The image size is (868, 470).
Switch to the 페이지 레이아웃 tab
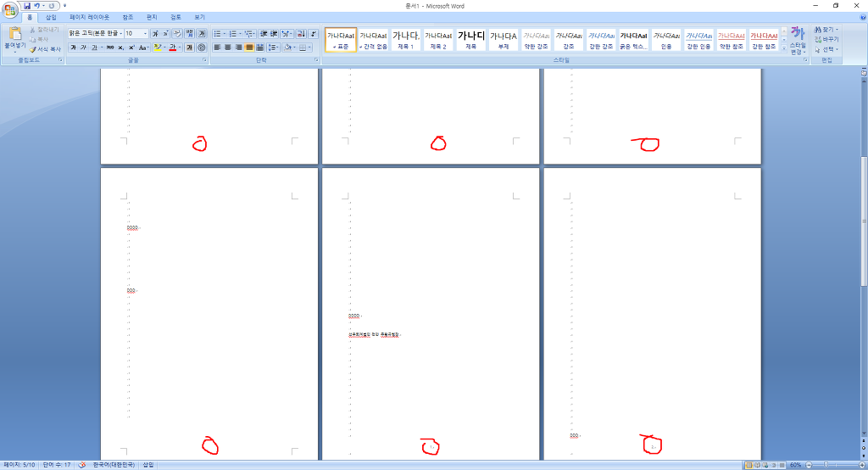point(89,17)
